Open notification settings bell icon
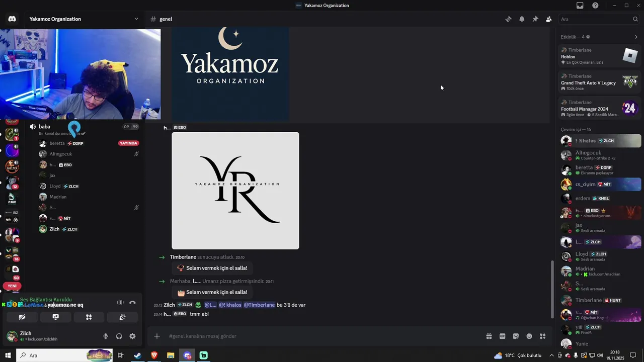This screenshot has width=644, height=362. (x=522, y=19)
